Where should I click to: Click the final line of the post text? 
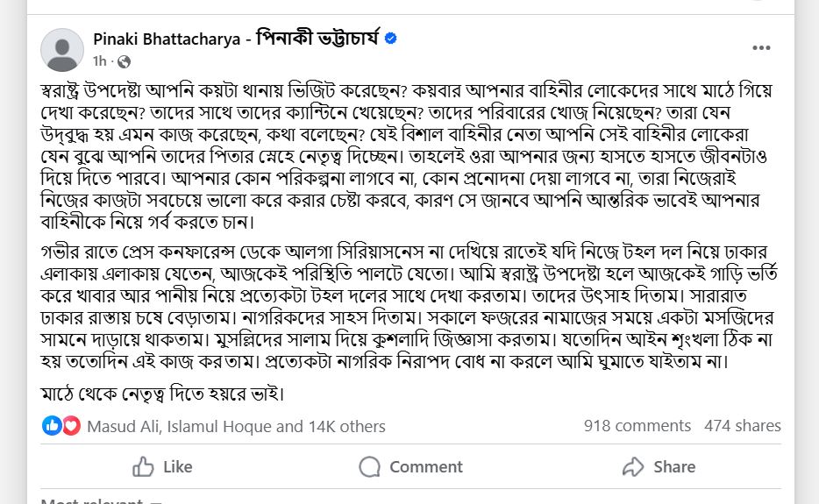tap(162, 394)
